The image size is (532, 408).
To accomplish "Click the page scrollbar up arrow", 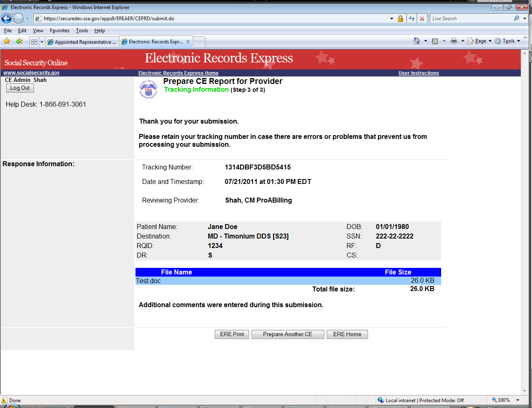I will (x=525, y=53).
